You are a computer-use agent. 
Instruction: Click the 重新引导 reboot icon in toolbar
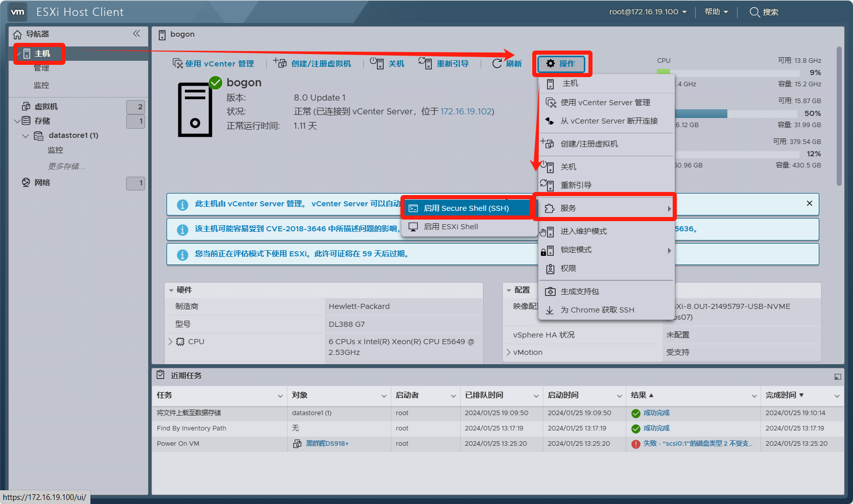click(425, 63)
